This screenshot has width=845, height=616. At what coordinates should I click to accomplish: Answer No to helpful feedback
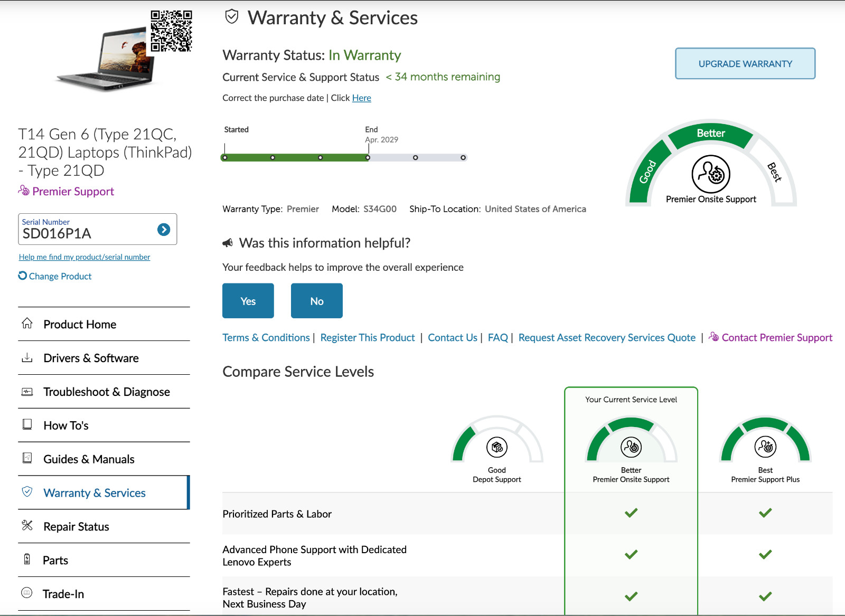[317, 301]
